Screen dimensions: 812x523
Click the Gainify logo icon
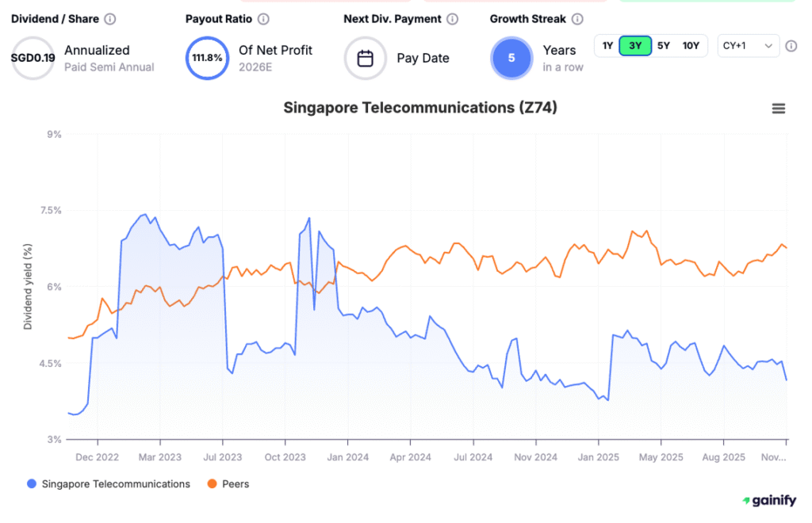click(x=745, y=500)
